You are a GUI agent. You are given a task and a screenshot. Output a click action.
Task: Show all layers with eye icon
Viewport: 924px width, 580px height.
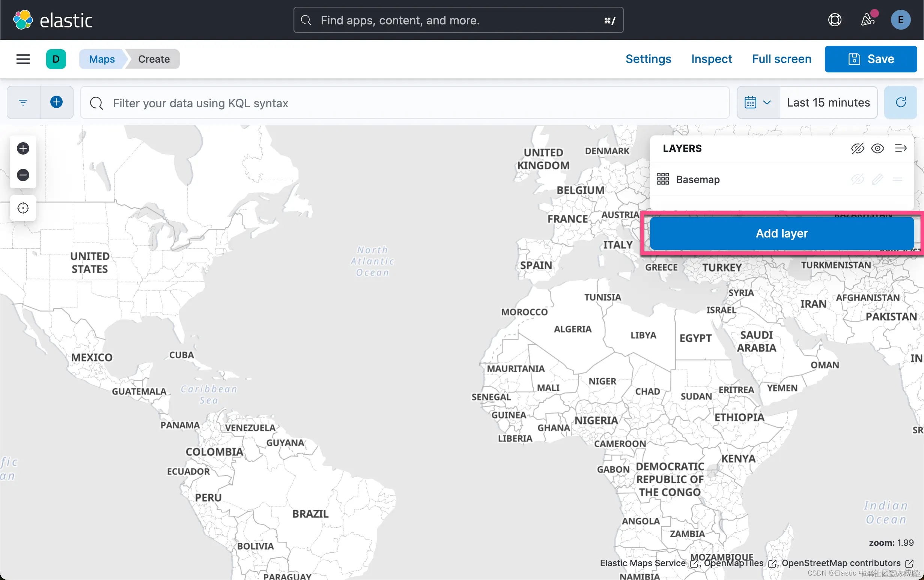tap(878, 149)
